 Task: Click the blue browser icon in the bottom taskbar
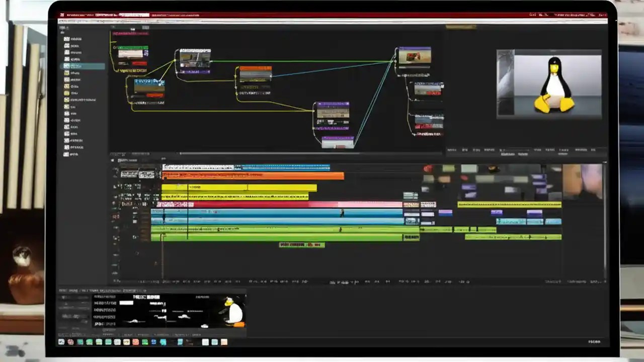(153, 342)
